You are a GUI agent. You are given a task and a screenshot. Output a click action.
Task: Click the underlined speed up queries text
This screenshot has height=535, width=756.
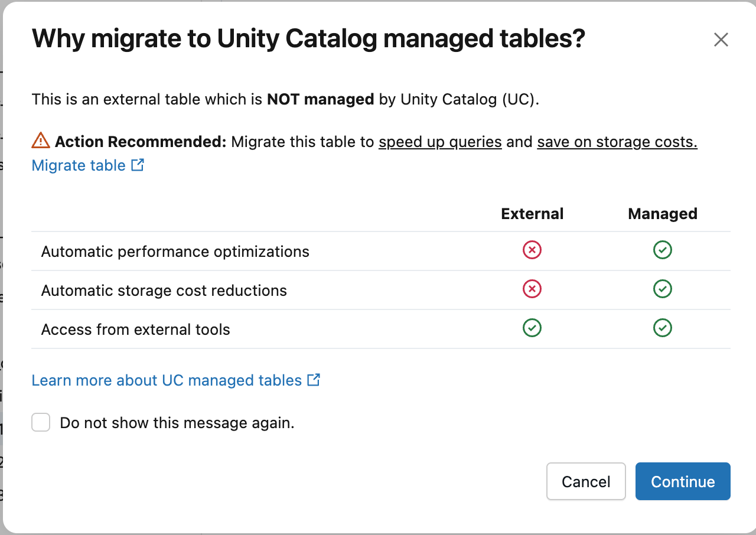pyautogui.click(x=439, y=142)
